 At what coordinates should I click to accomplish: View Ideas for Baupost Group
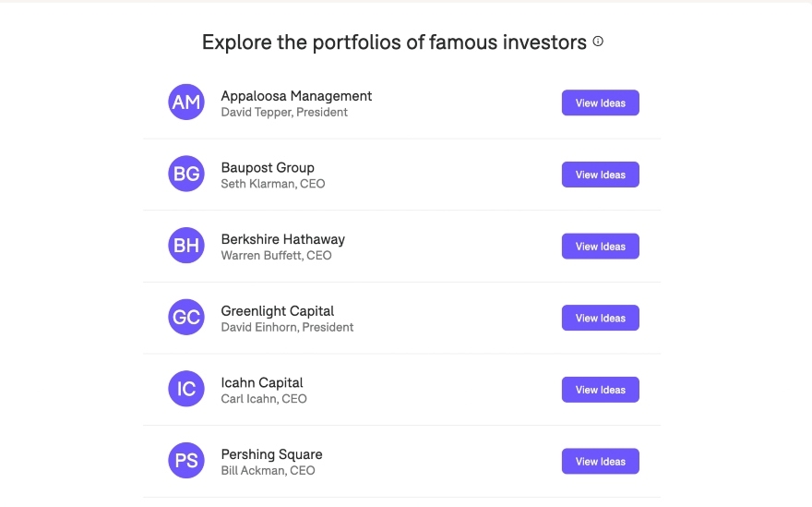pyautogui.click(x=600, y=175)
